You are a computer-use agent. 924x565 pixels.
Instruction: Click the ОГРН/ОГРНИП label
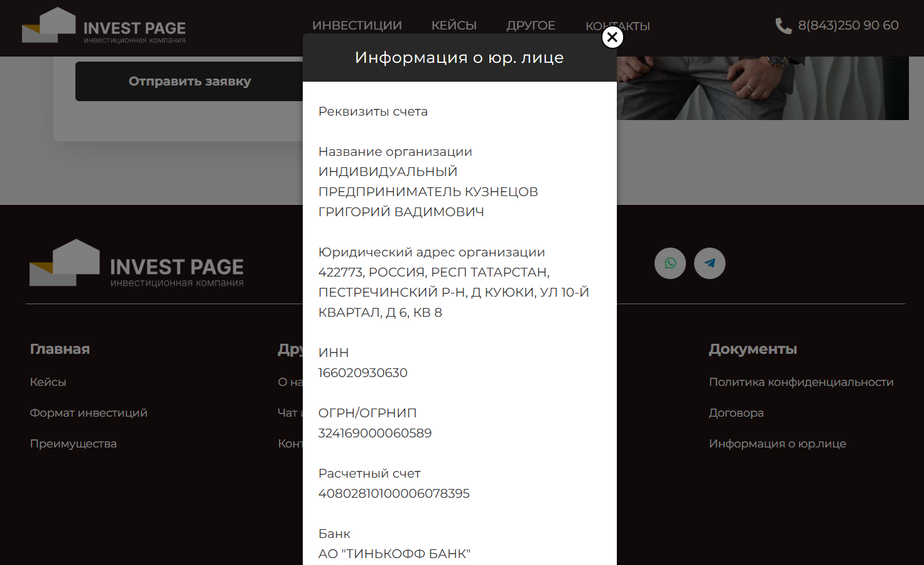pyautogui.click(x=367, y=413)
